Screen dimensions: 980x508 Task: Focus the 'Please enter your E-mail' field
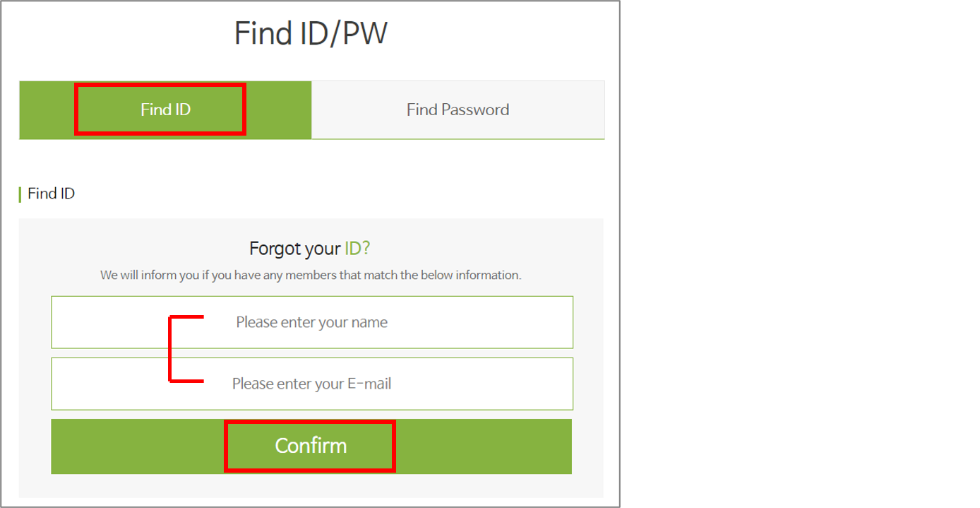point(311,384)
